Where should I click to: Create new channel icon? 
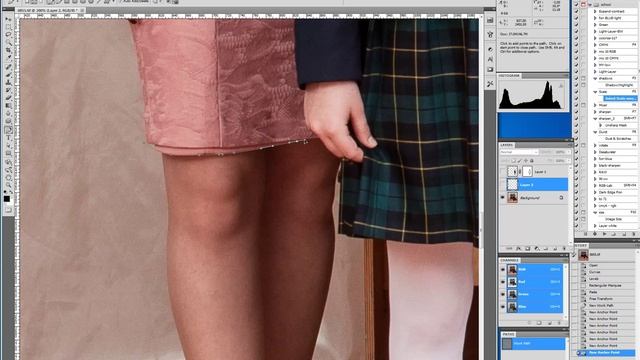tap(549, 323)
